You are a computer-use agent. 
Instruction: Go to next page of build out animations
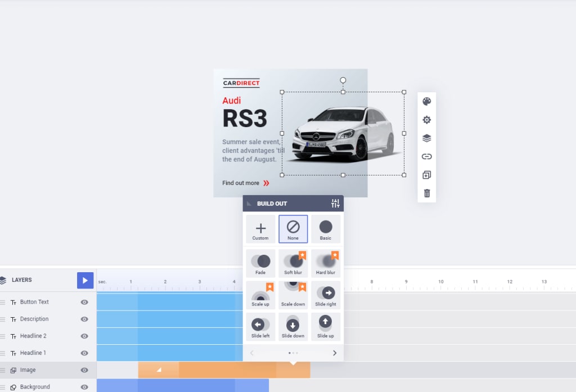pos(334,353)
